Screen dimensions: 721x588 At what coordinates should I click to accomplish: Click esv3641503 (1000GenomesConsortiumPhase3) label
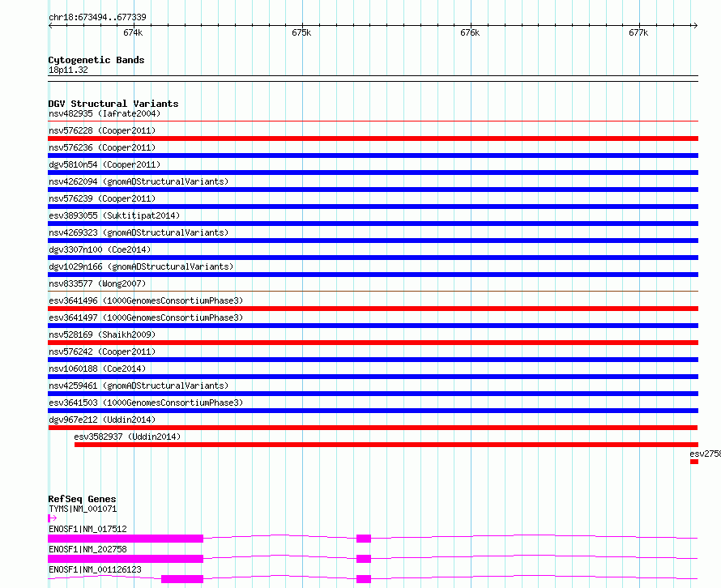pyautogui.click(x=146, y=403)
